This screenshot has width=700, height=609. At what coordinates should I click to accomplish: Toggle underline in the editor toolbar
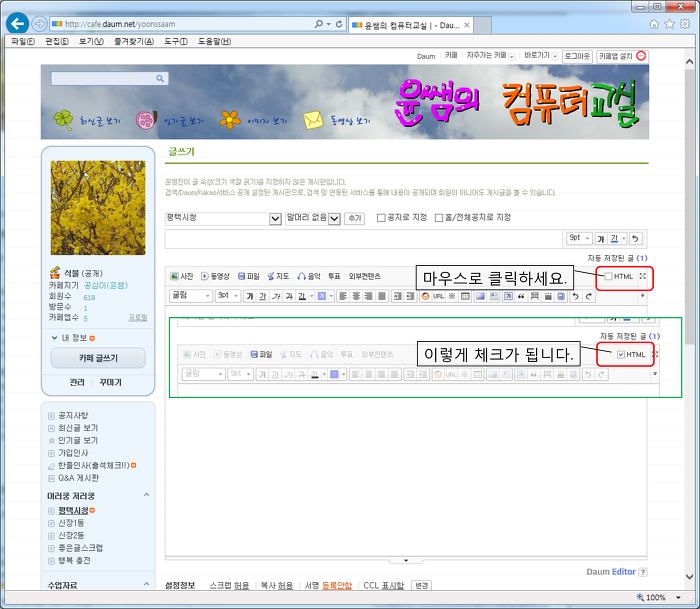(263, 296)
